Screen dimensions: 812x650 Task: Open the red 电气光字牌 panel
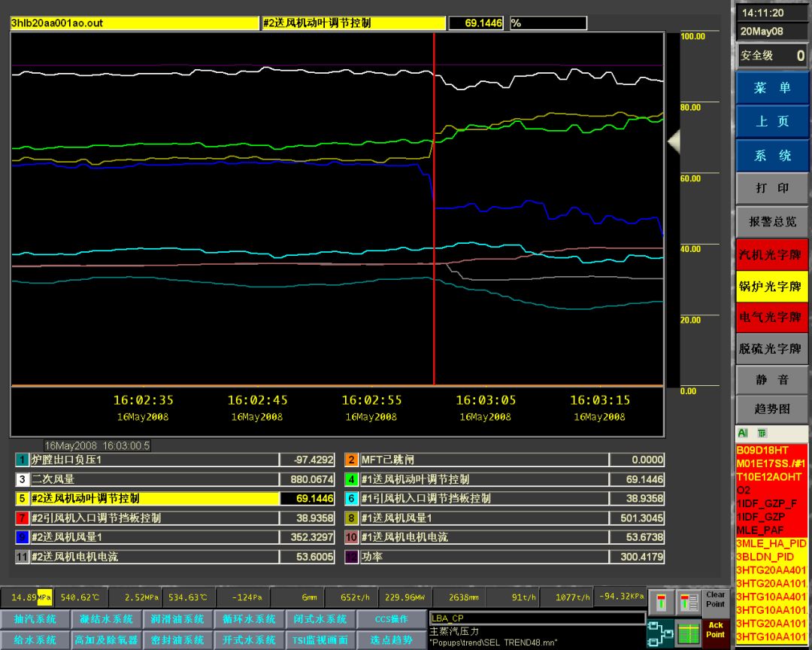pyautogui.click(x=771, y=317)
